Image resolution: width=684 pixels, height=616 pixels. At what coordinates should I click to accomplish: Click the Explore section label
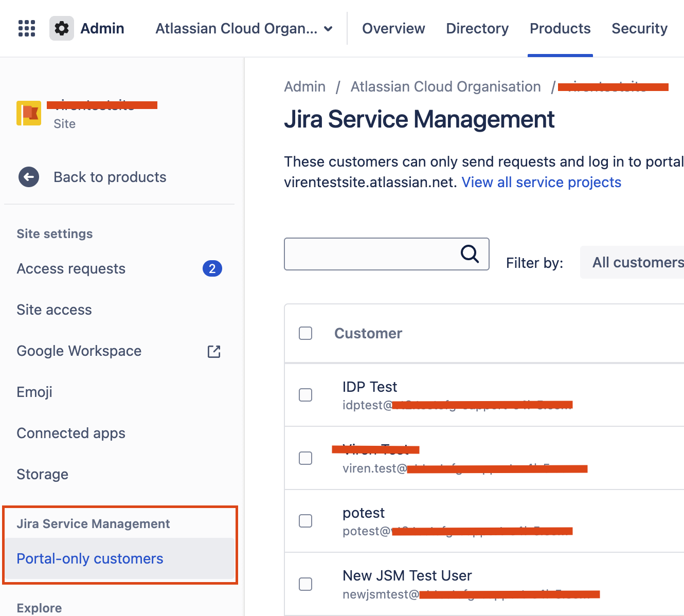[x=39, y=608]
